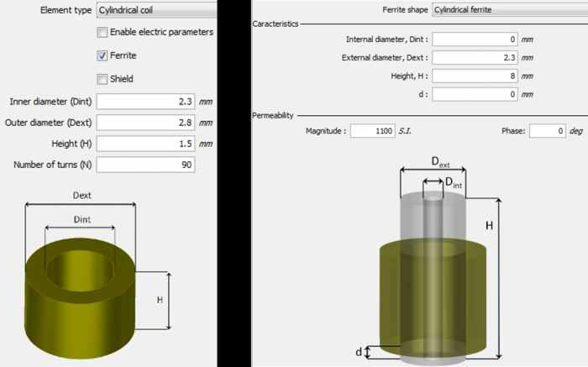This screenshot has width=588, height=367.
Task: Open the Element type dropdown showing Cylindrical coil
Action: tap(157, 10)
